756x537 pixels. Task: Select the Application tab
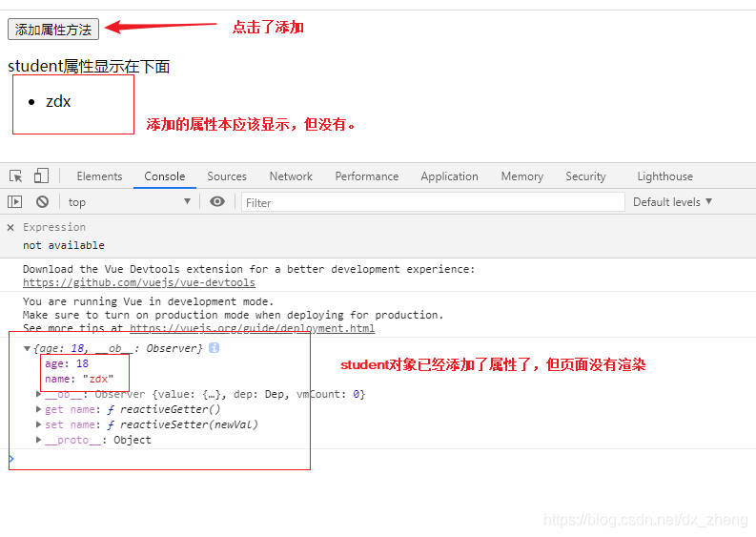(449, 176)
